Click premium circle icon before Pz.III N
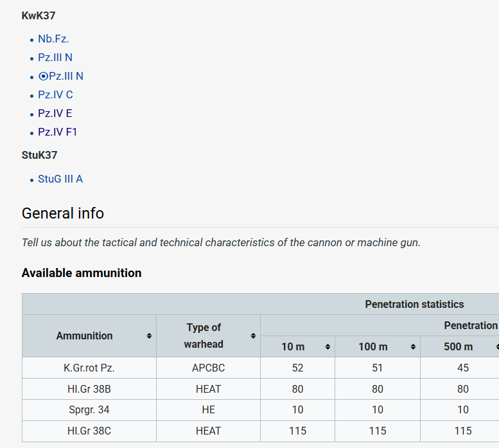The image size is (499, 448). click(x=43, y=76)
